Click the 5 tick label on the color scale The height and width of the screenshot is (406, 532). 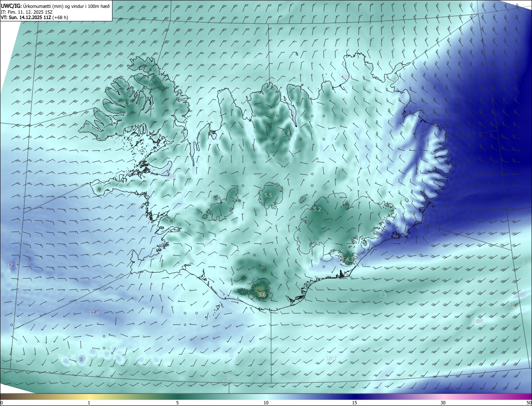click(177, 403)
